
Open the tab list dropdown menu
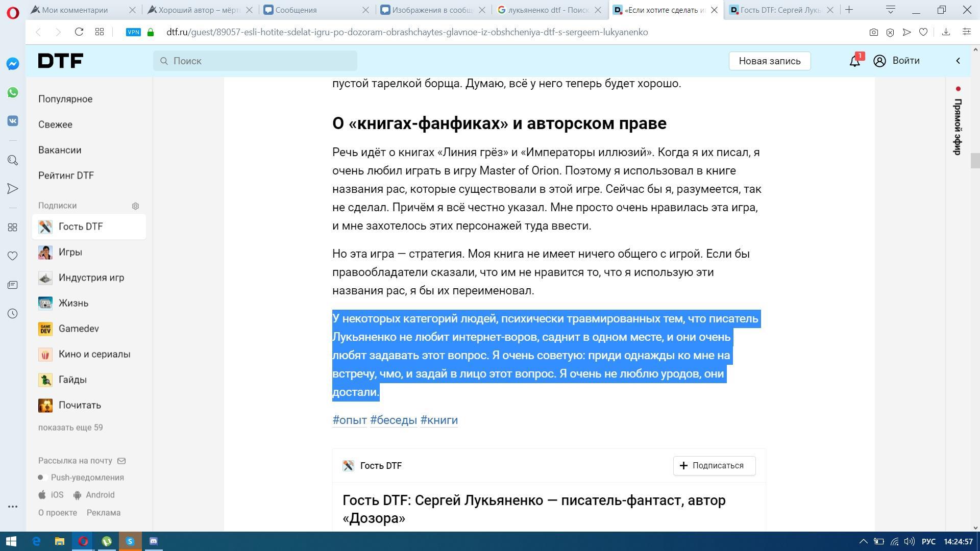(x=890, y=10)
